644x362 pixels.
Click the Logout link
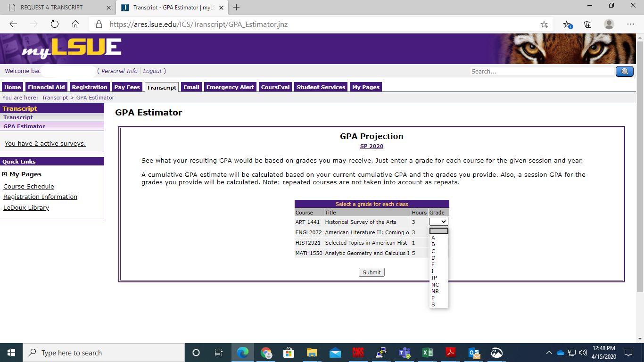152,71
